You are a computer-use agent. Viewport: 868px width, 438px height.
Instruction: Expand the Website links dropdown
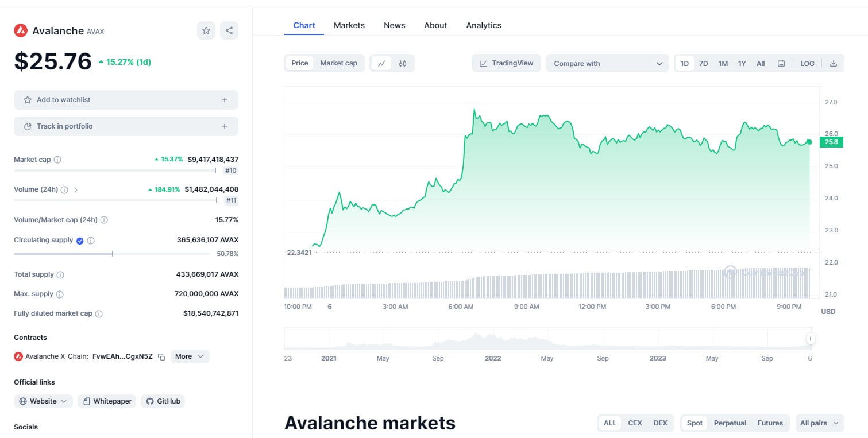(x=43, y=401)
